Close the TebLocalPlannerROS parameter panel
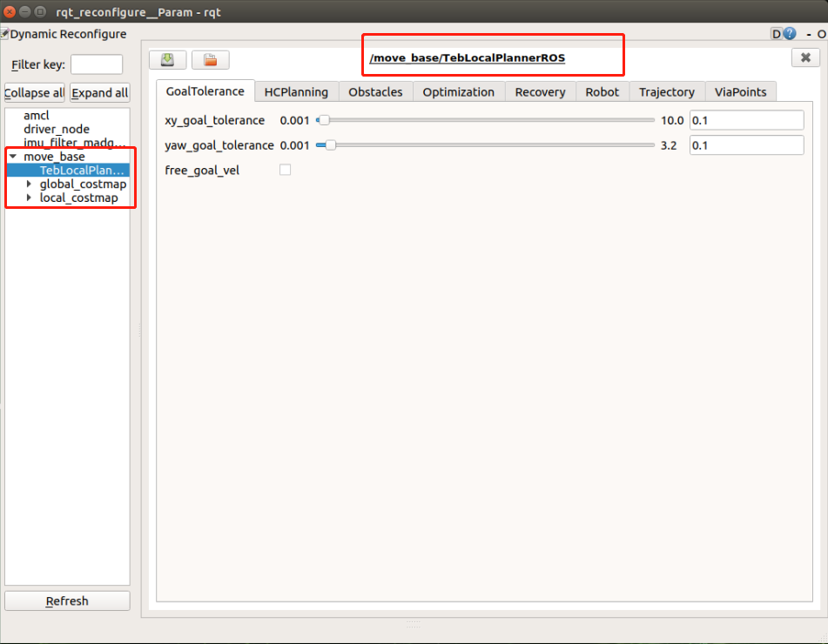Viewport: 828px width, 644px height. click(805, 57)
